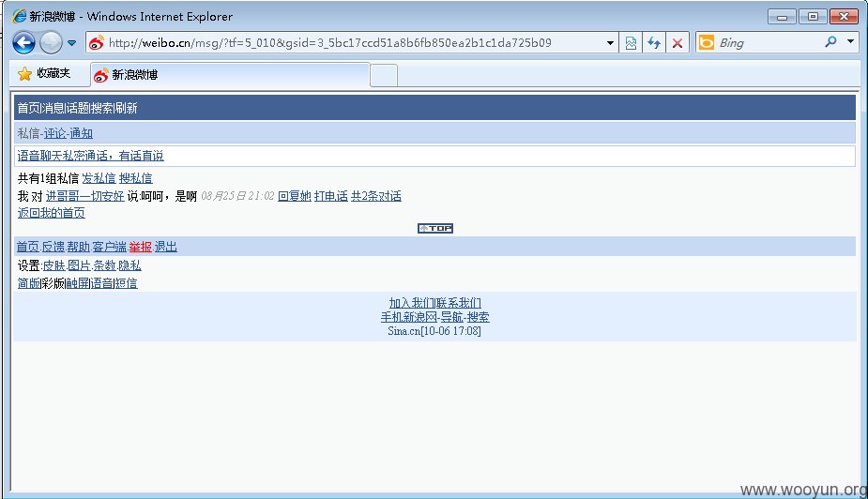Open the 共2条对话 link

(376, 196)
